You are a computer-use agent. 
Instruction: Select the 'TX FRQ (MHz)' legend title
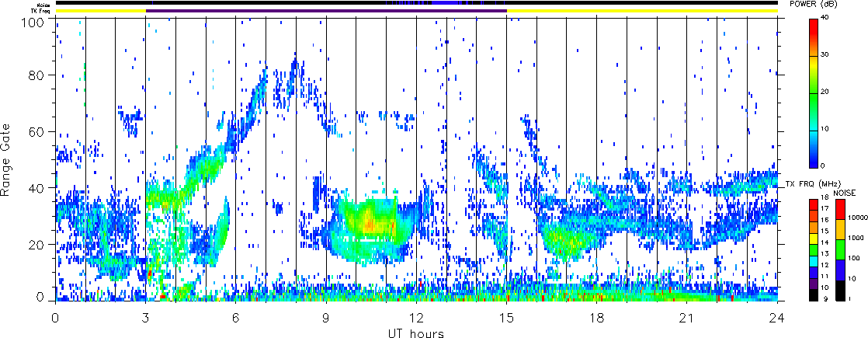(813, 184)
